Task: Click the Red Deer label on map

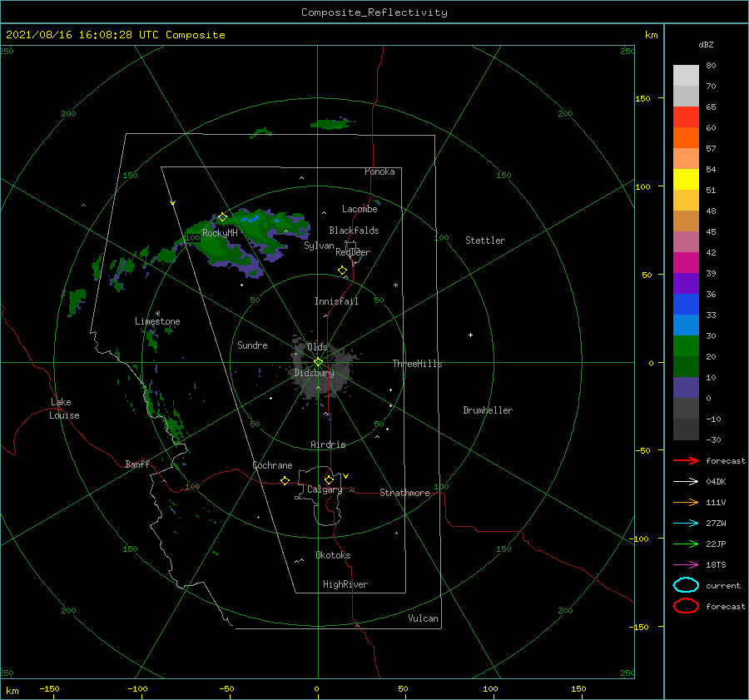Action: coord(353,252)
